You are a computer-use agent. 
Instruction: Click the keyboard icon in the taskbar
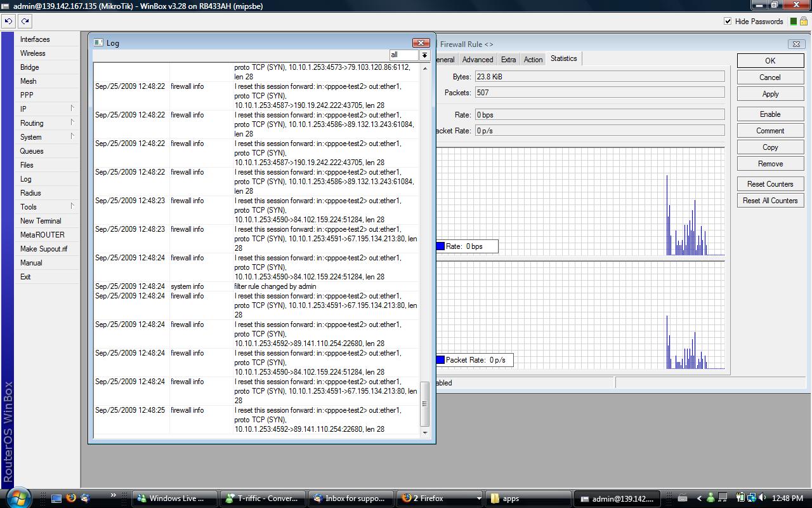click(683, 498)
